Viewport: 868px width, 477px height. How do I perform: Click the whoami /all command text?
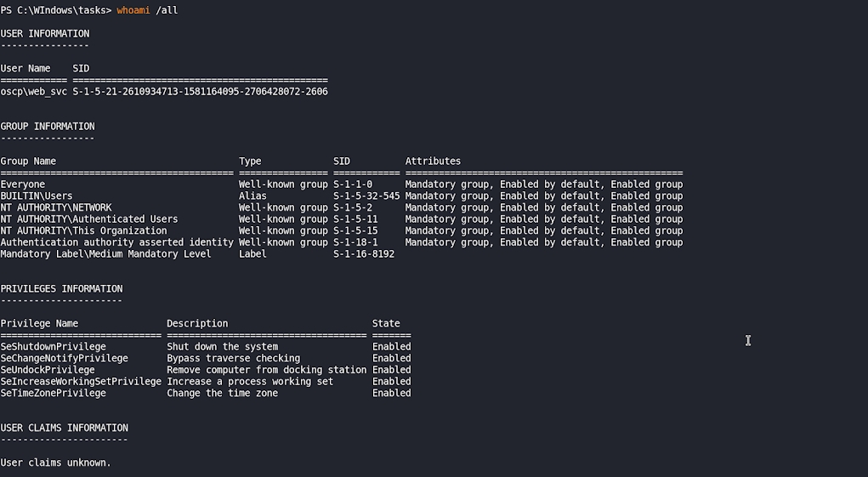pos(147,10)
